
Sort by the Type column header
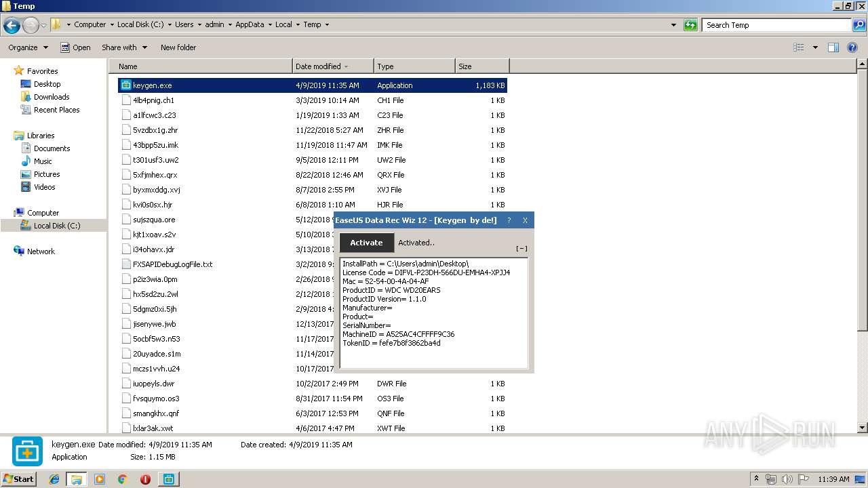pyautogui.click(x=414, y=66)
